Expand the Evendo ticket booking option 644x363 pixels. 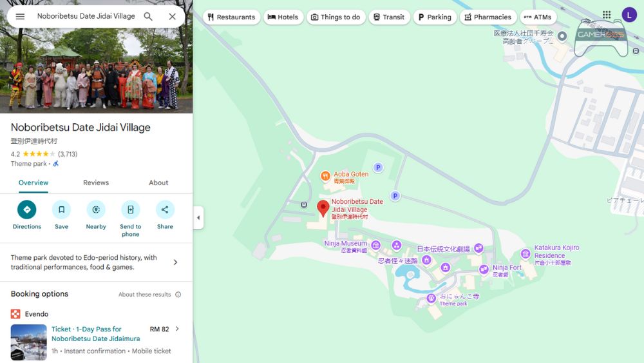point(177,329)
